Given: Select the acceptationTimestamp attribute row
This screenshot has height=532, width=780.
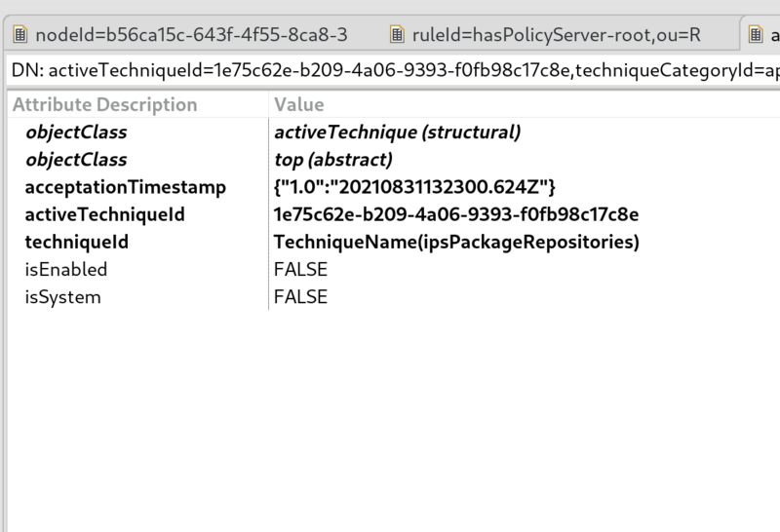Looking at the screenshot, I should coord(393,187).
